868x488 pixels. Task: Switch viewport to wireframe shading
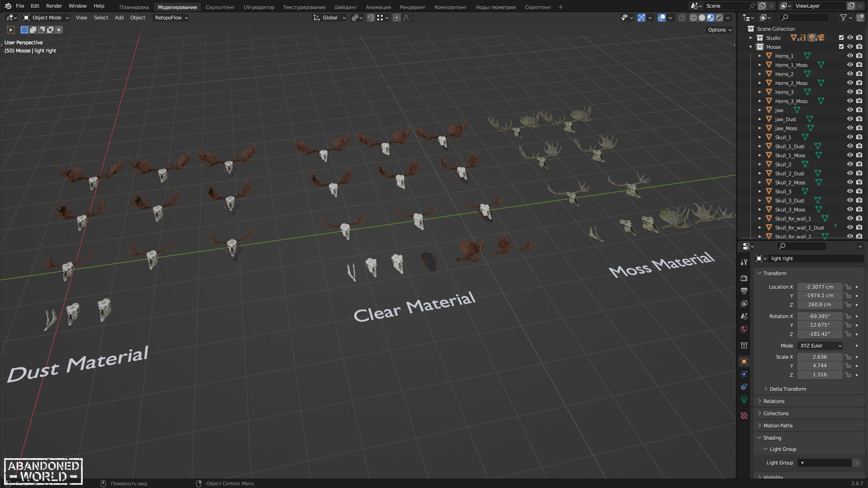tap(693, 18)
